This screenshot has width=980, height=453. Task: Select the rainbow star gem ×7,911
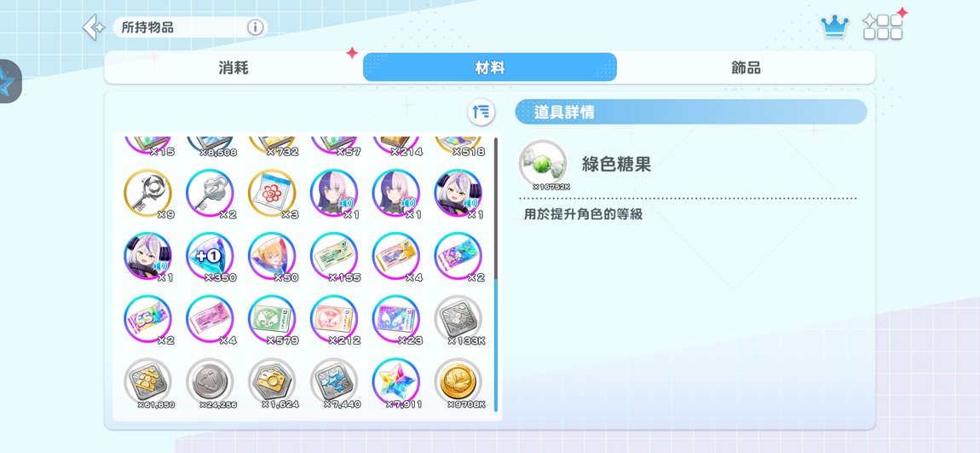pos(395,382)
